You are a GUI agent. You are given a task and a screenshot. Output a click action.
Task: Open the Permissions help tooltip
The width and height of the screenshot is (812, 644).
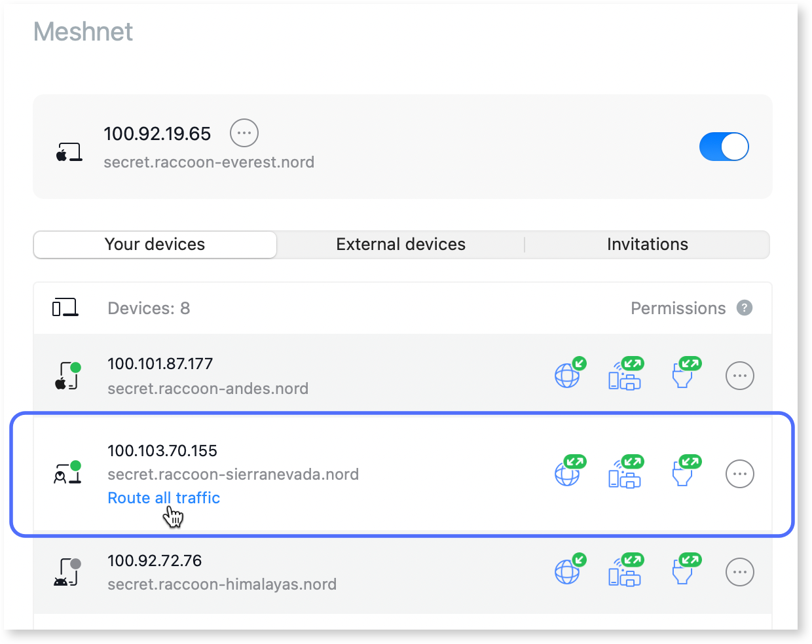(x=745, y=308)
